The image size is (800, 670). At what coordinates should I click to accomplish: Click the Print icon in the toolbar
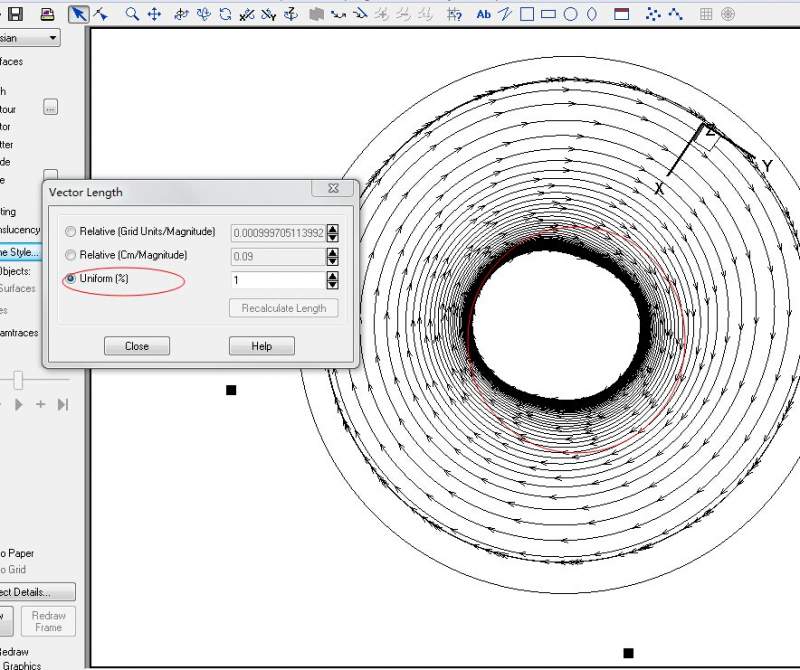tap(46, 14)
